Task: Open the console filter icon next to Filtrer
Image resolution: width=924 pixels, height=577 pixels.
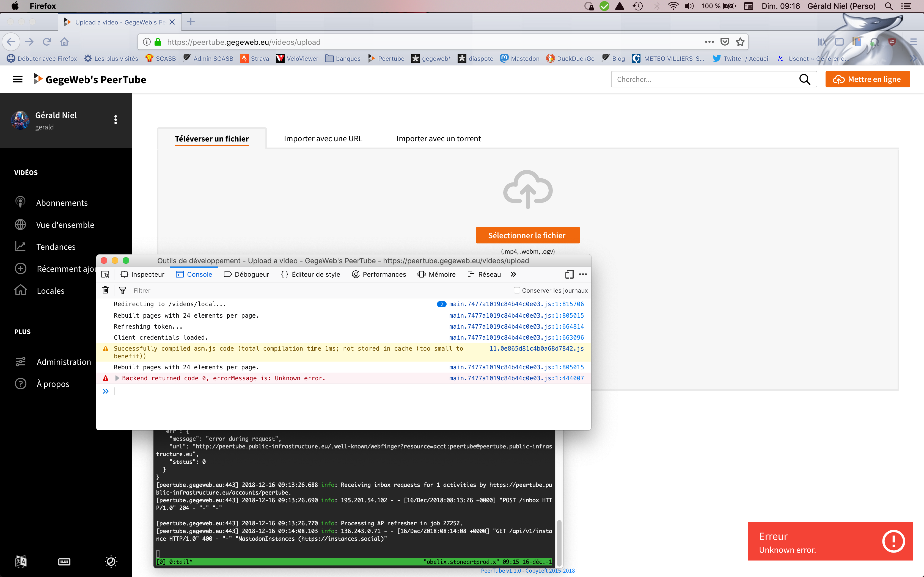Action: (122, 290)
